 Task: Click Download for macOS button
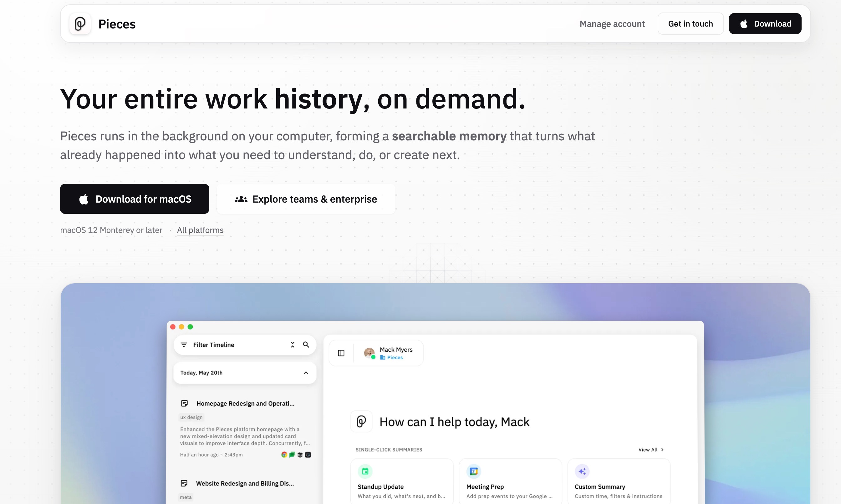(x=135, y=199)
